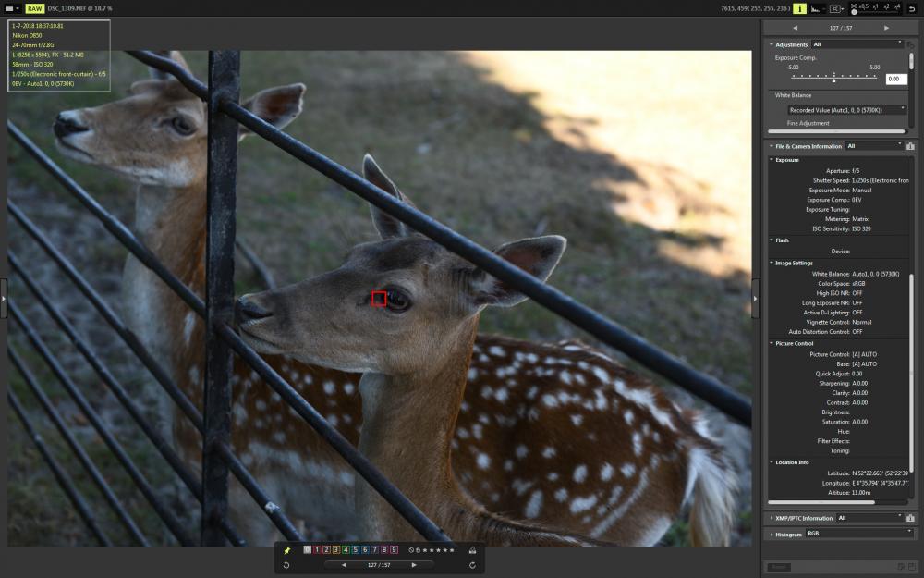The image size is (924, 578).
Task: Open the Histogram RGB channel dropdown
Action: pyautogui.click(x=859, y=533)
